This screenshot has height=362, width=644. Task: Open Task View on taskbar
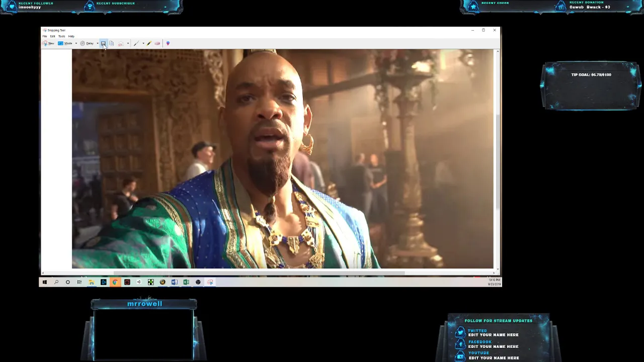pos(79,282)
